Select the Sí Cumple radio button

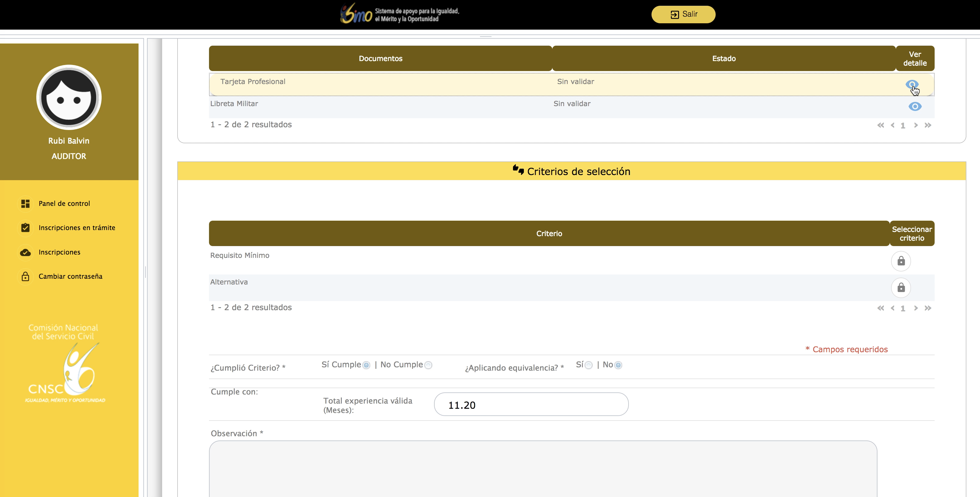coord(366,365)
